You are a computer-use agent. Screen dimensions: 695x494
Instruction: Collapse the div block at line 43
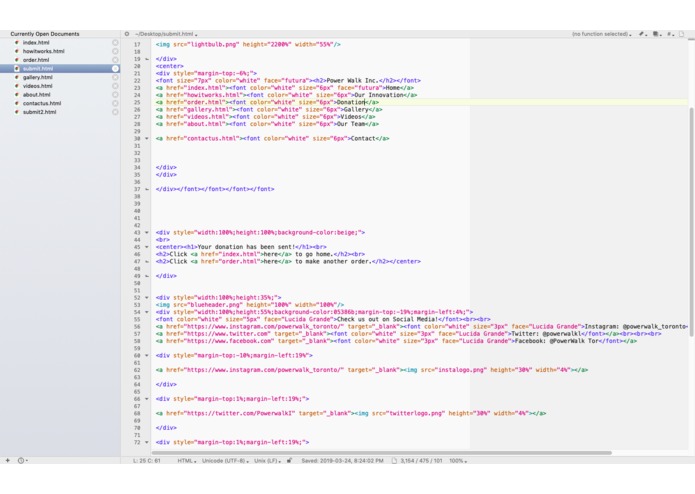click(147, 233)
